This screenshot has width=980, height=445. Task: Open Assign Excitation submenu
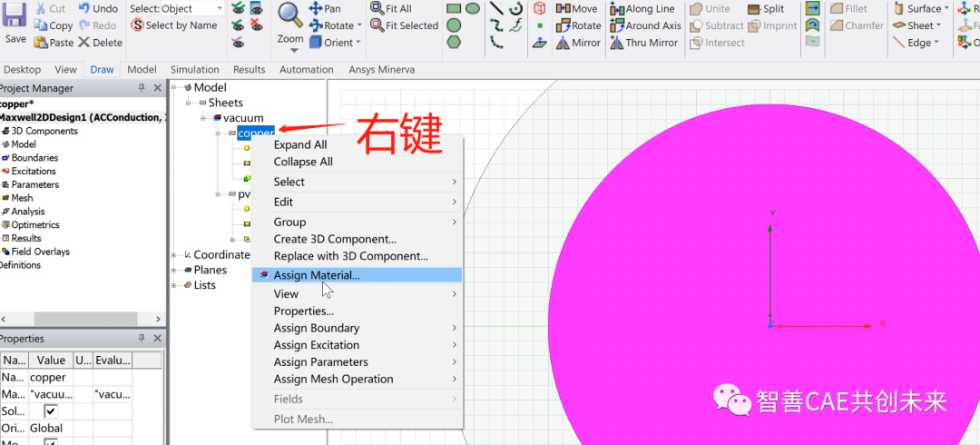tap(357, 345)
